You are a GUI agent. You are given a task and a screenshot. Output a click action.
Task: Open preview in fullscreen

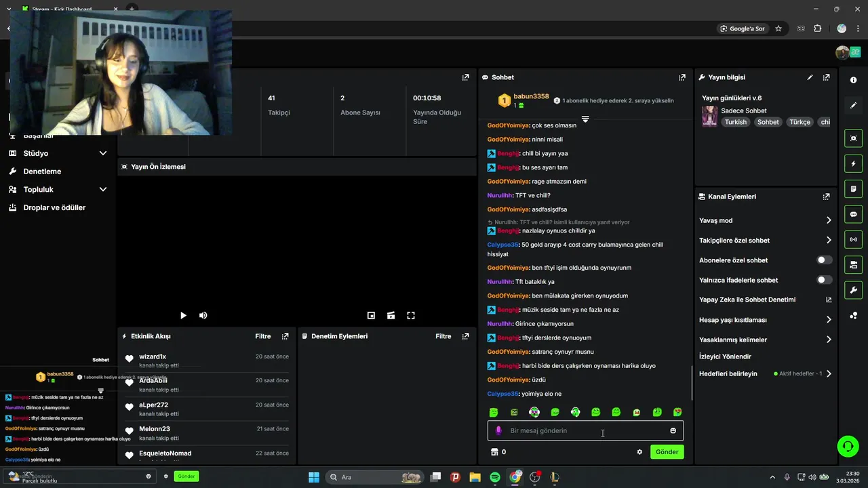[411, 315]
